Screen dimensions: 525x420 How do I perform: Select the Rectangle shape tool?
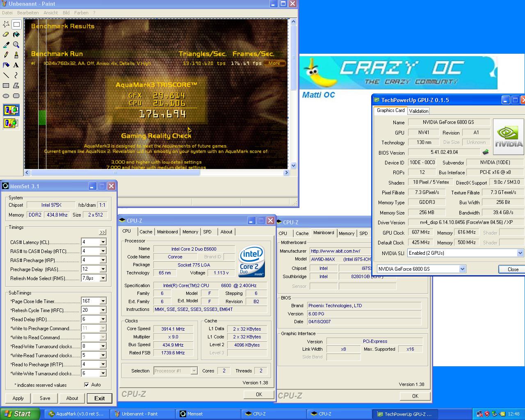coord(6,85)
